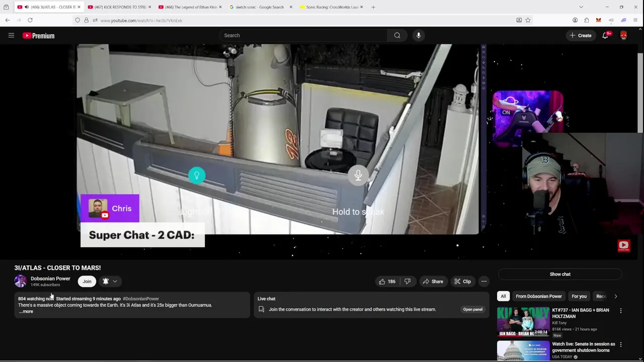The width and height of the screenshot is (644, 362).
Task: Open panel for live chat
Action: coord(472,309)
